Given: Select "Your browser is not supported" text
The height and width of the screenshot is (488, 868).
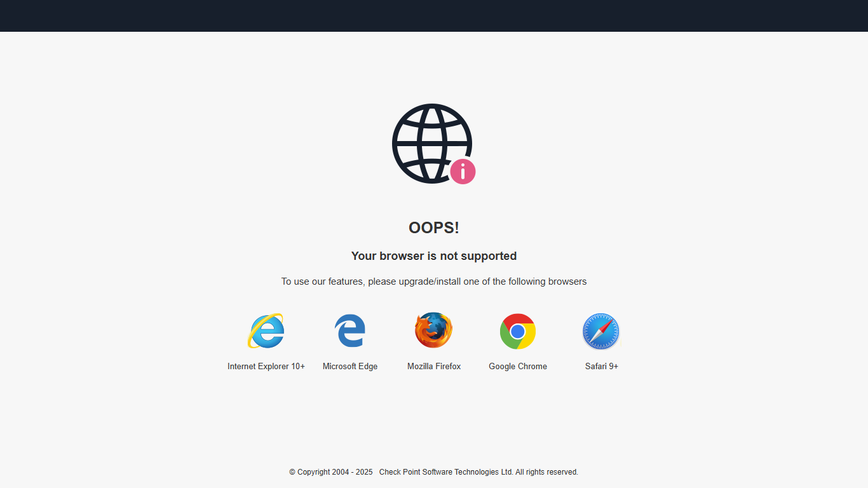Looking at the screenshot, I should (x=434, y=256).
